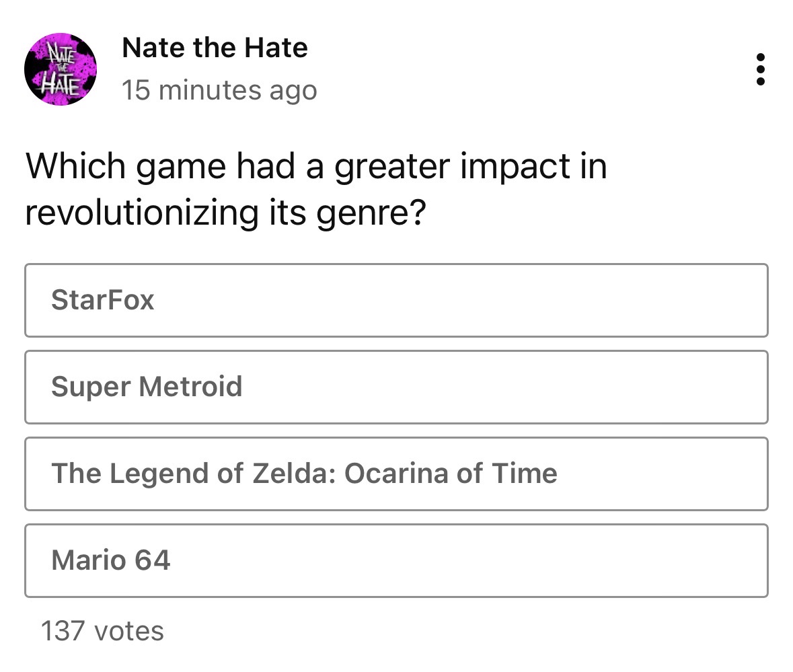The image size is (793, 672).
Task: Click the '137 votes' count
Action: tap(102, 631)
